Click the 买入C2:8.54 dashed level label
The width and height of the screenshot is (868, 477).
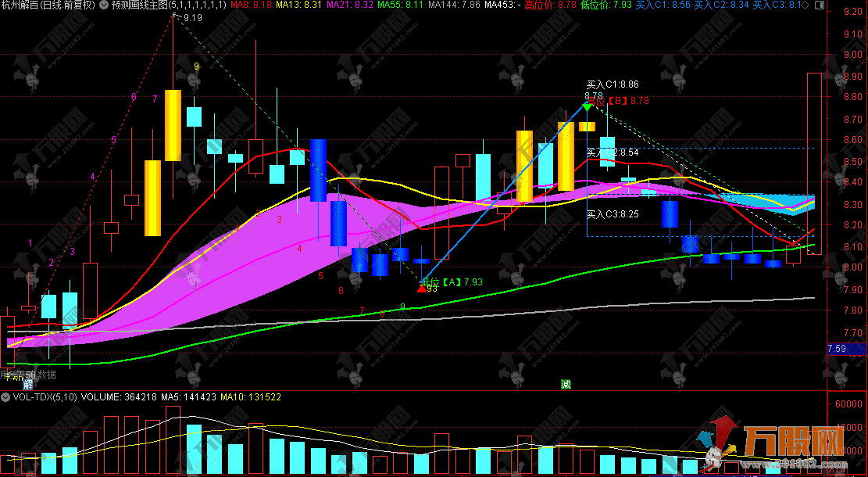613,152
